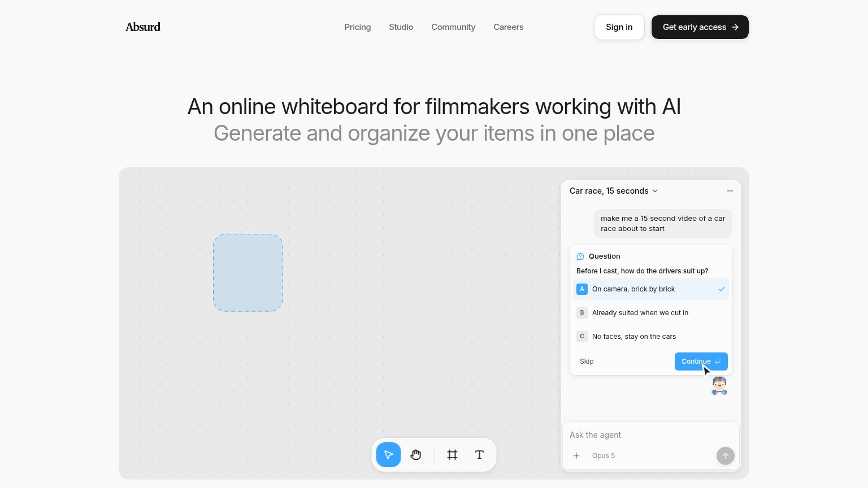Click Get early access button

coord(700,27)
